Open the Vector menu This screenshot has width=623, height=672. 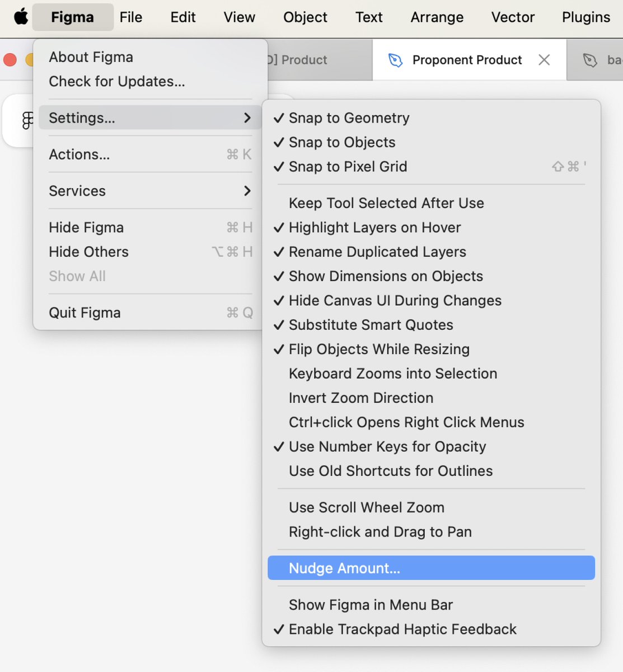point(513,17)
